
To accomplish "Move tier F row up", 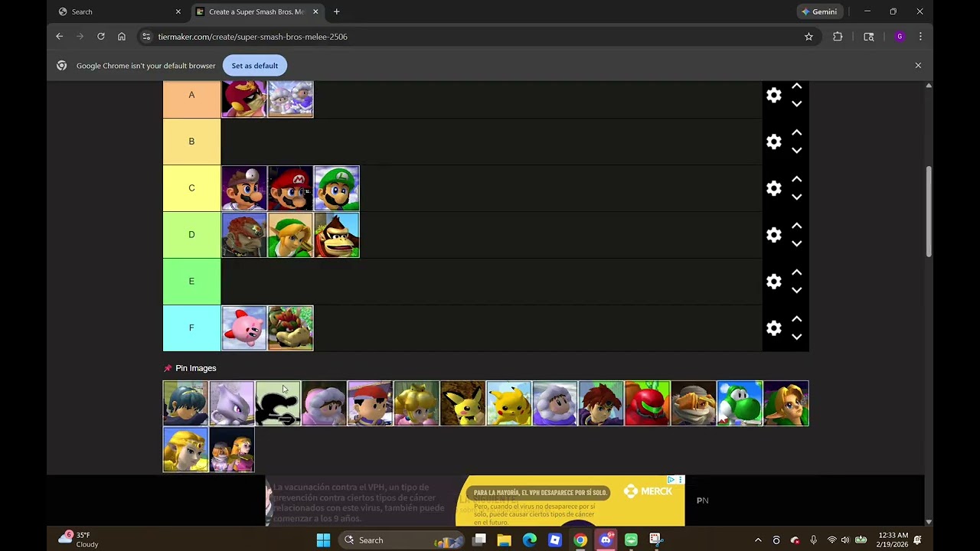I will coord(796,319).
